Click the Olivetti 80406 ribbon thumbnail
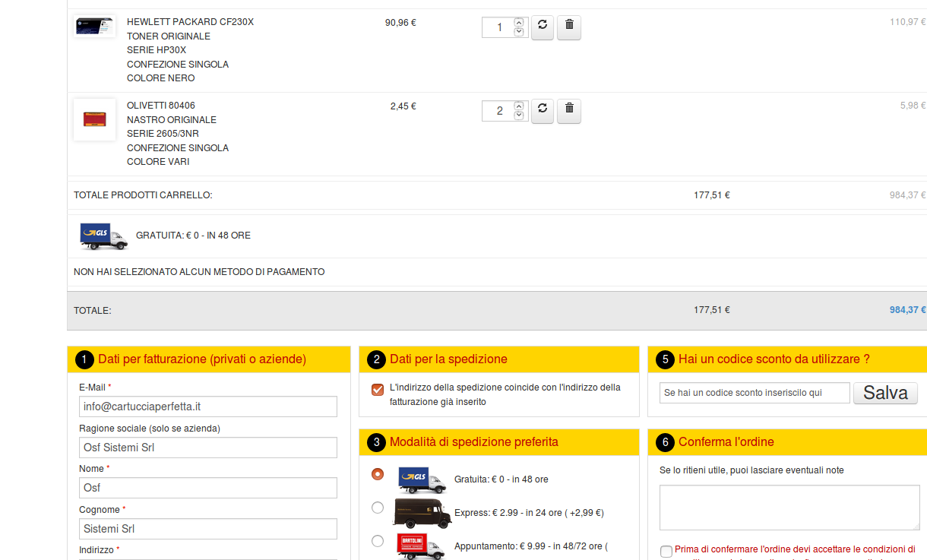The width and height of the screenshot is (927, 560). pyautogui.click(x=95, y=119)
